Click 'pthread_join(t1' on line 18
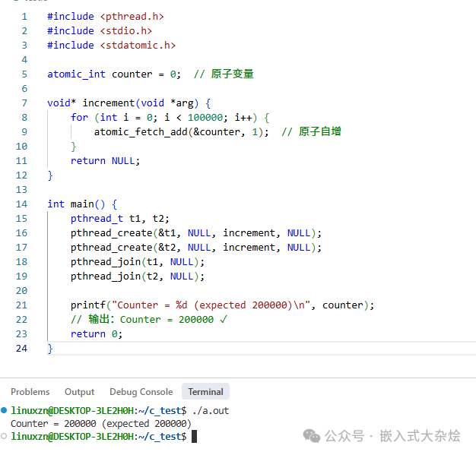476x455 pixels. [x=114, y=262]
